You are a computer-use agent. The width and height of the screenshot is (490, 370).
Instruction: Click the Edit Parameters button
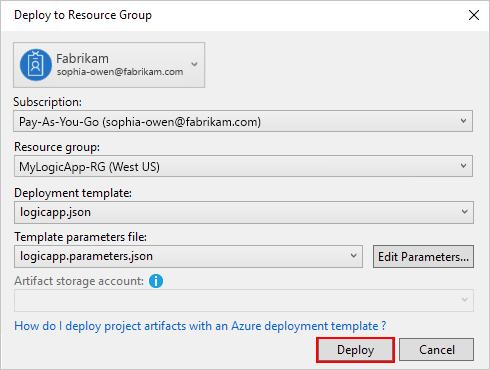click(x=423, y=257)
